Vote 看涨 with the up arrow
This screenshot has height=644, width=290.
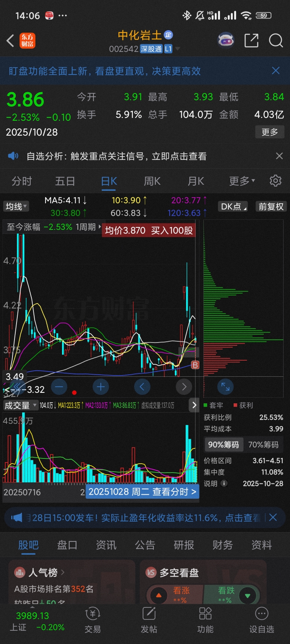pos(159,595)
